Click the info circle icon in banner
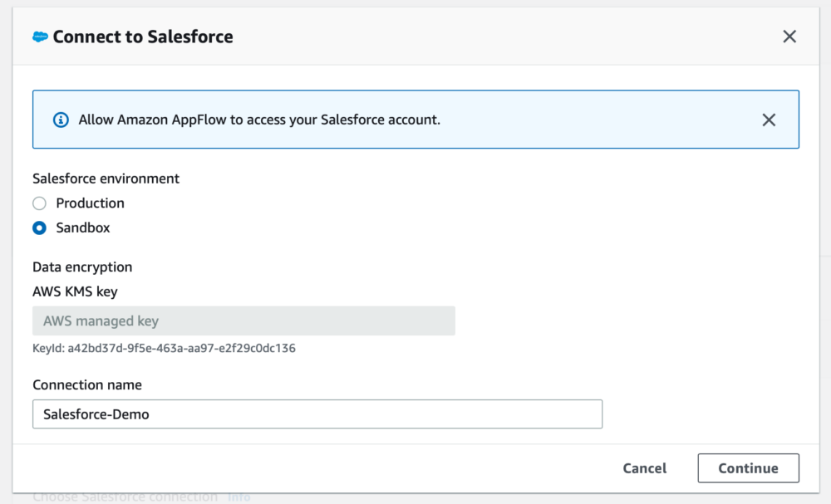This screenshot has width=831, height=504. pos(61,120)
